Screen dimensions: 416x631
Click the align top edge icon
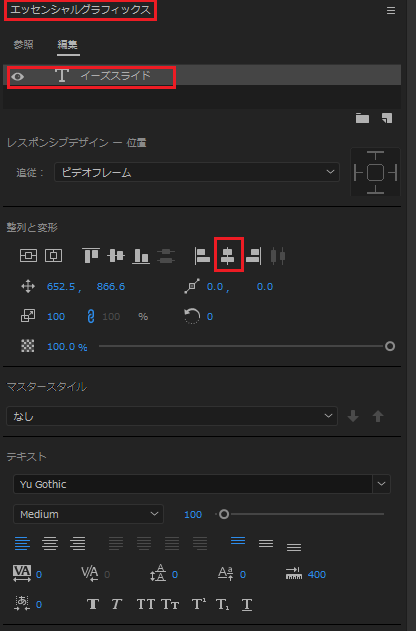point(91,256)
